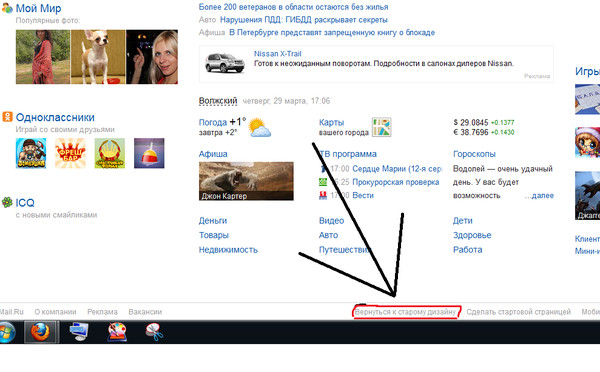
Task: Open the Джон Картер movie thumbnail
Action: click(246, 181)
